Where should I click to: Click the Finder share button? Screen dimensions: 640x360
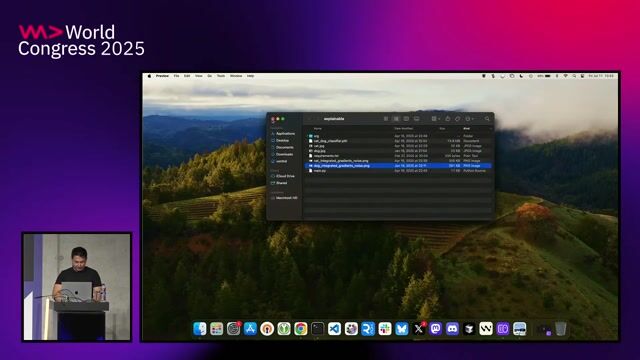click(x=448, y=119)
